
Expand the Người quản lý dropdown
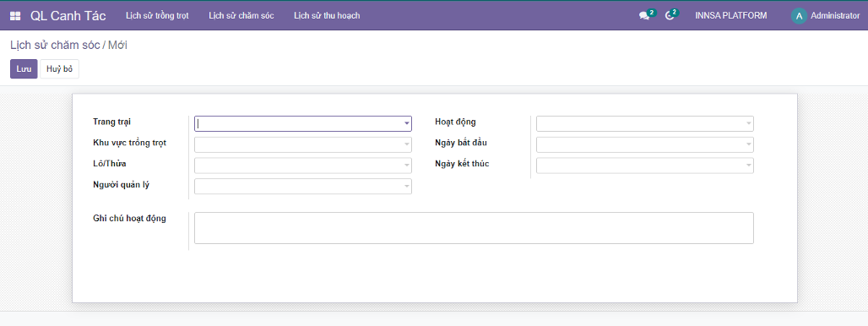303,187
